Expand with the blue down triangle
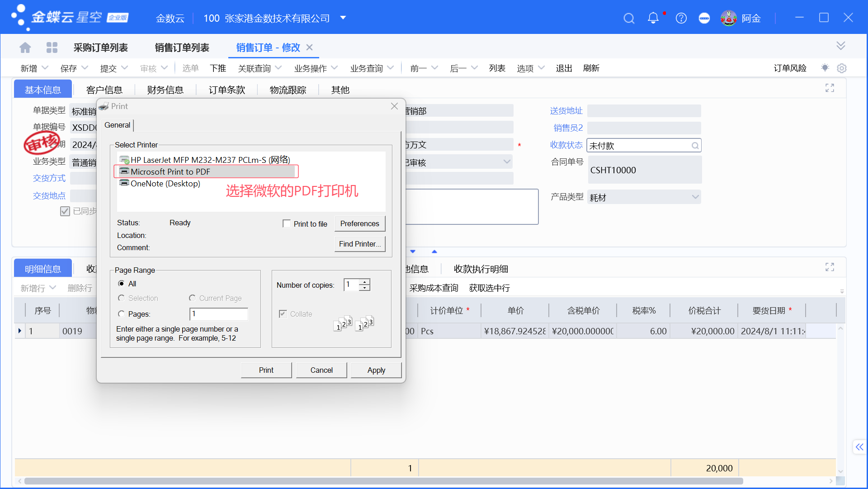Image resolution: width=868 pixels, height=489 pixels. [413, 252]
